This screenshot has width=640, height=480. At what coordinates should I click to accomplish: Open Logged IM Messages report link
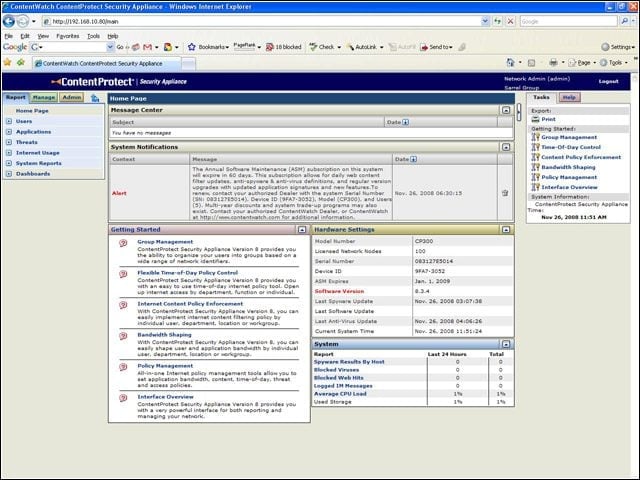click(x=343, y=386)
